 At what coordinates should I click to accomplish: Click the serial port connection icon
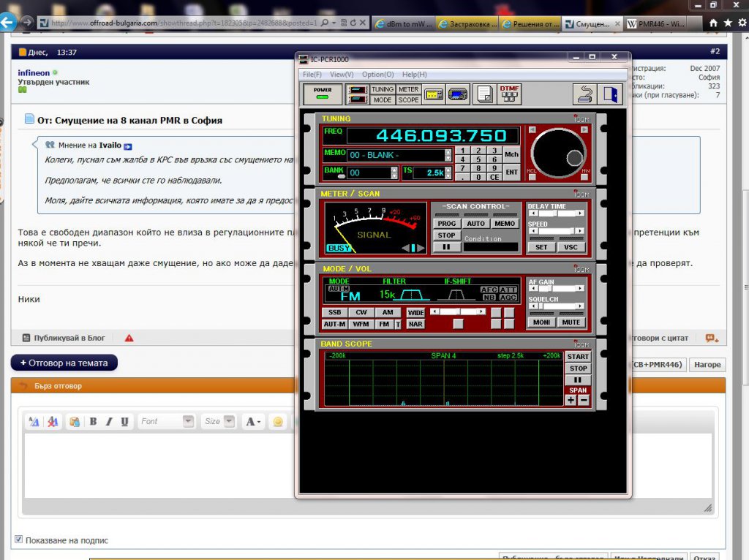tap(584, 94)
